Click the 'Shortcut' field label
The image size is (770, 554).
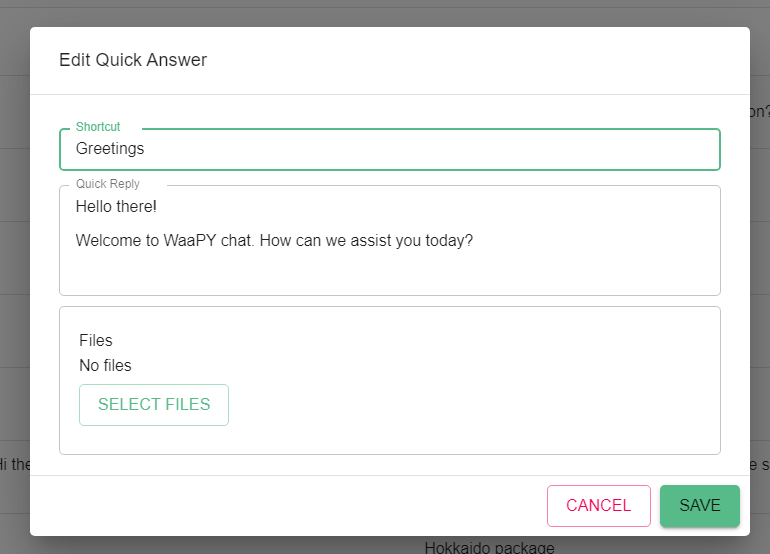tap(98, 127)
